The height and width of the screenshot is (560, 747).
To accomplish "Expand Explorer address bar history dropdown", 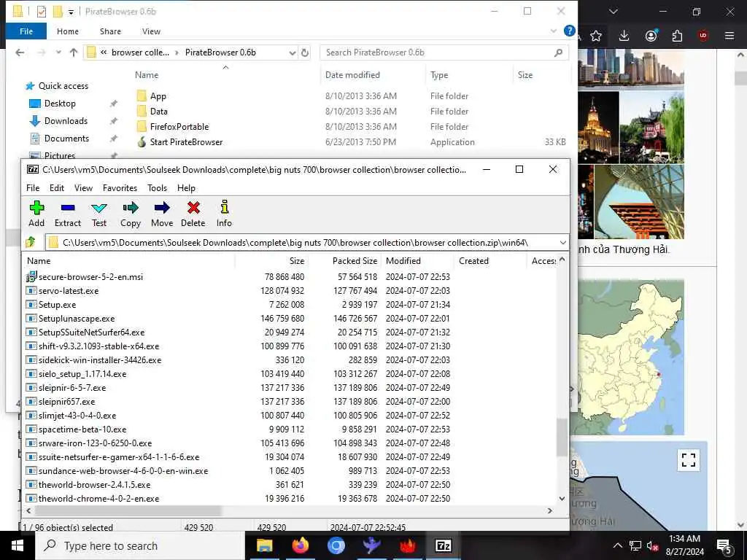I will click(292, 52).
